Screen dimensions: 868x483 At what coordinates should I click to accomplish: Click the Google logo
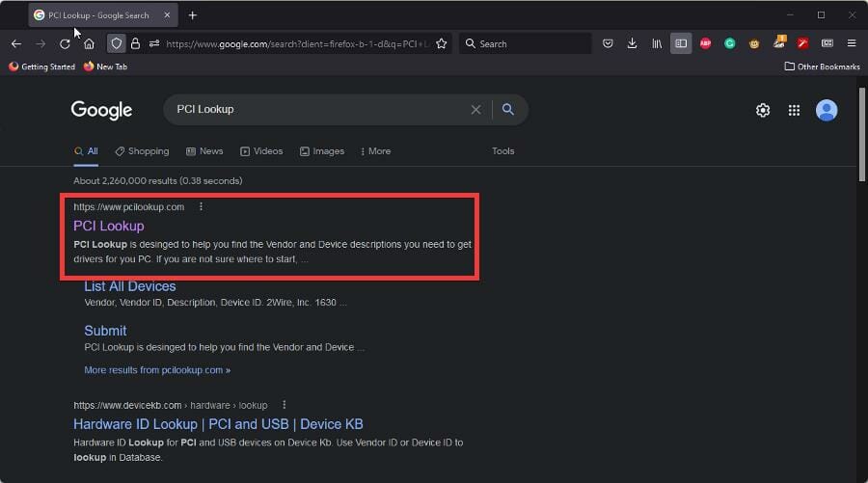(x=101, y=110)
